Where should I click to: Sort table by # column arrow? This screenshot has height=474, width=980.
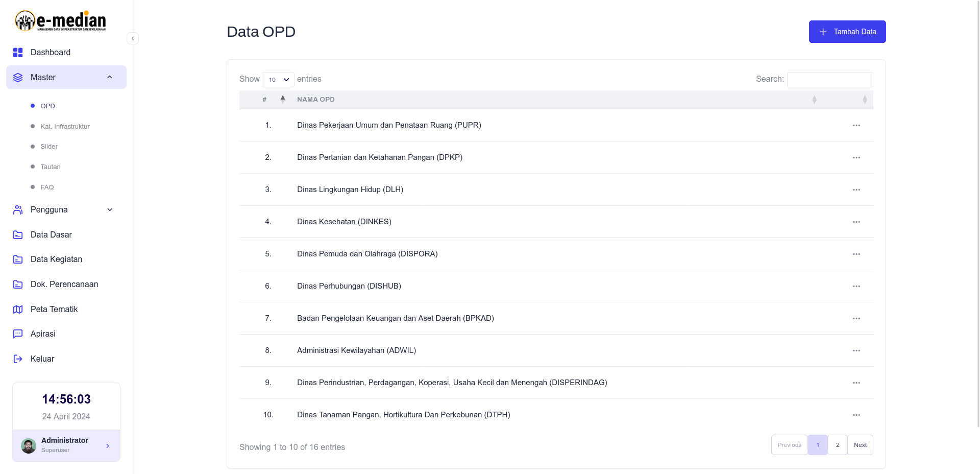coord(283,100)
